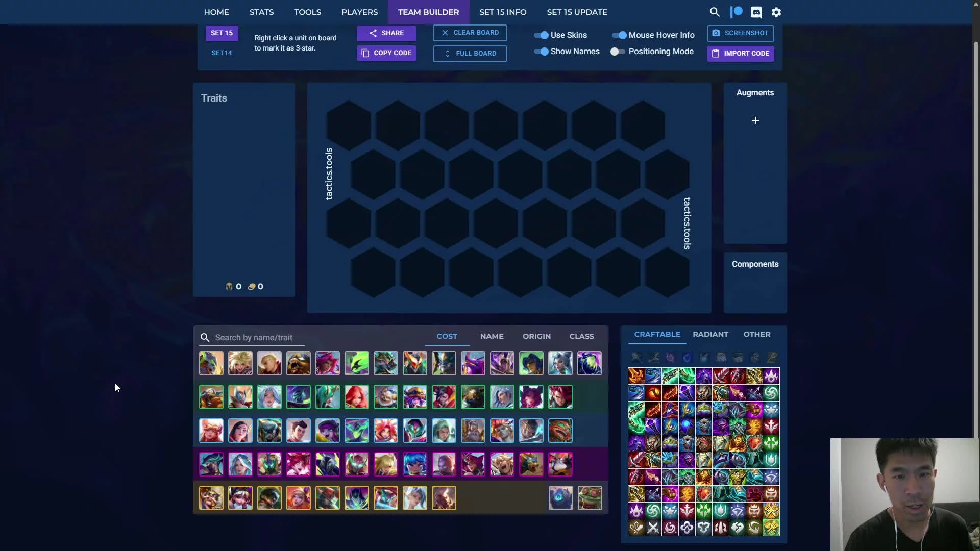Choose the Ahri three-cost champion
The height and width of the screenshot is (551, 980).
click(x=211, y=431)
